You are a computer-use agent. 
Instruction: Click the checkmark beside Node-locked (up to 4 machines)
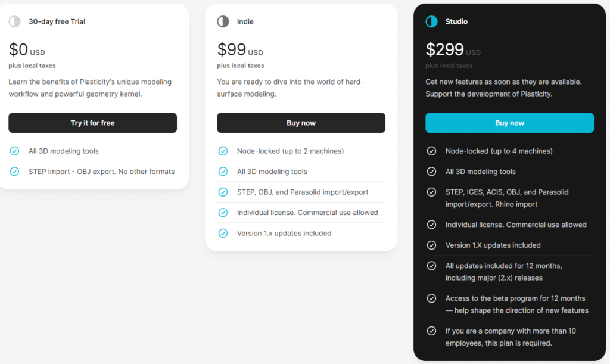431,151
